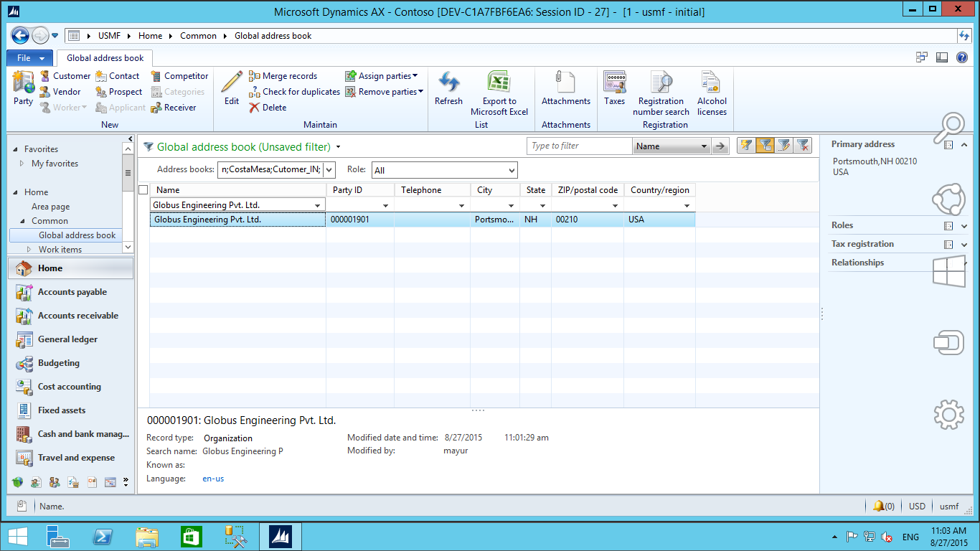Expand the Roles FactBox
Screen dimensions: 980x551
pyautogui.click(x=964, y=225)
